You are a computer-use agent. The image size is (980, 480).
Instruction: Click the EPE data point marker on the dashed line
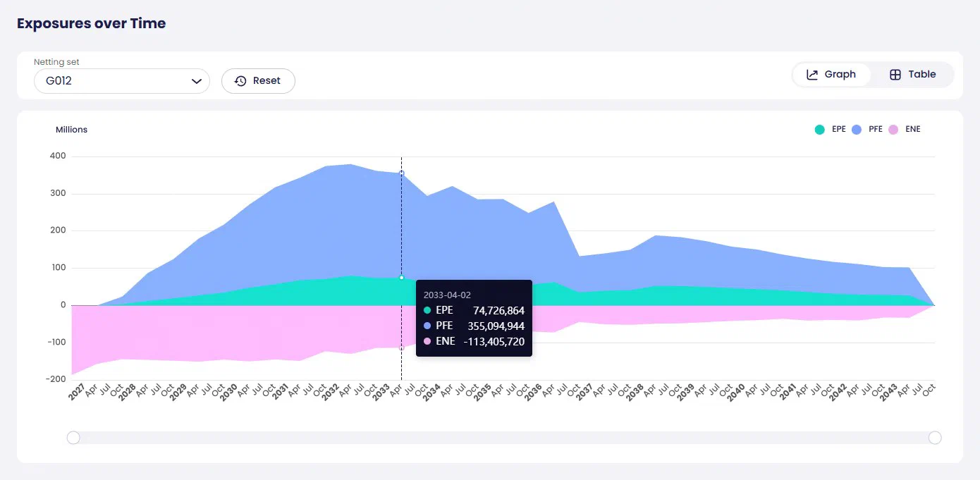tap(402, 278)
